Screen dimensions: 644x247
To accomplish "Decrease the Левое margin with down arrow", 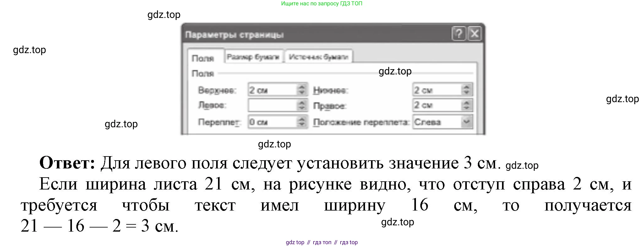I will coord(302,108).
